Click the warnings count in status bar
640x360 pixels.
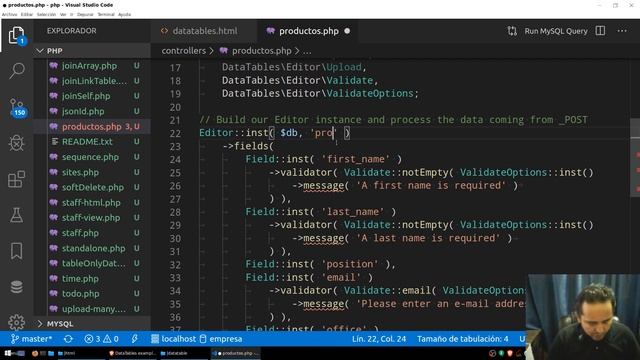(x=111, y=339)
